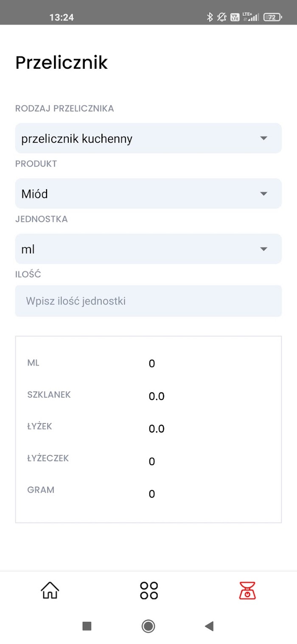The height and width of the screenshot is (644, 297).
Task: Open the Miód product dropdown
Action: pos(148,193)
